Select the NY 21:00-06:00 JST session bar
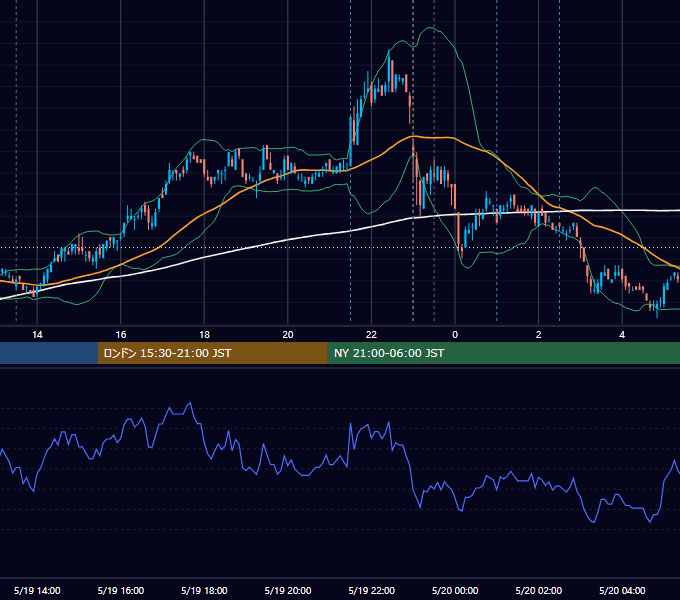 (503, 353)
